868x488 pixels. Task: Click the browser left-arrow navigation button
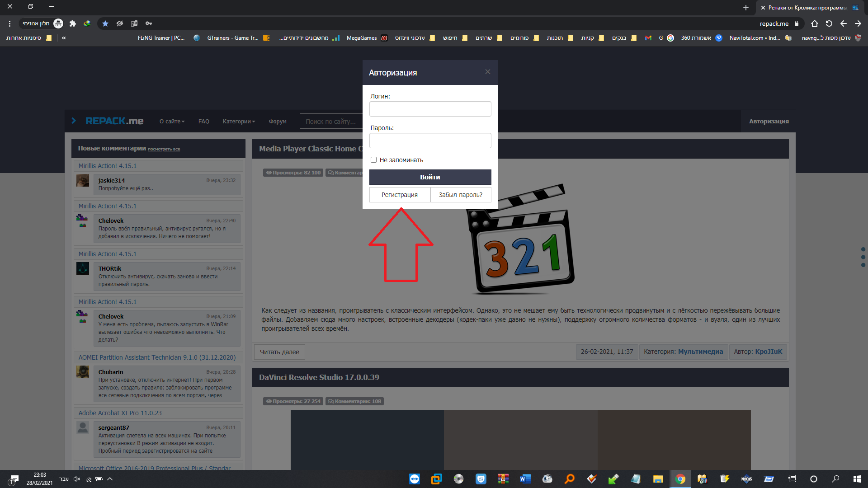(x=844, y=23)
